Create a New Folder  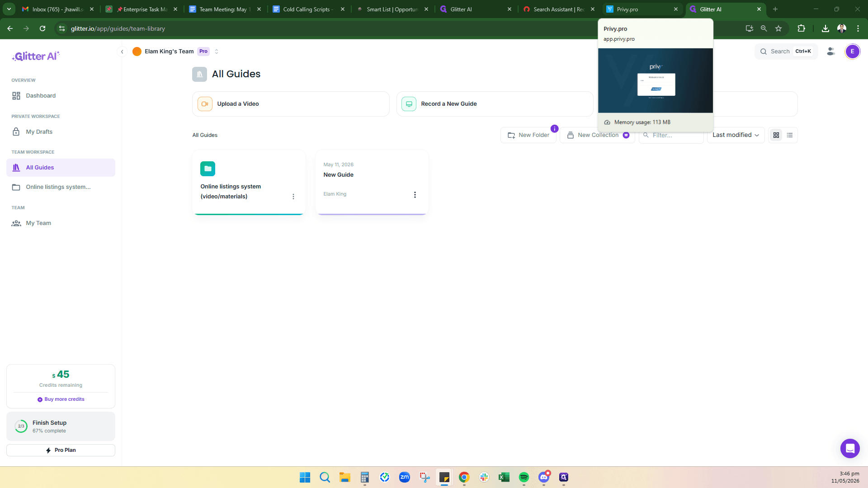(x=528, y=135)
